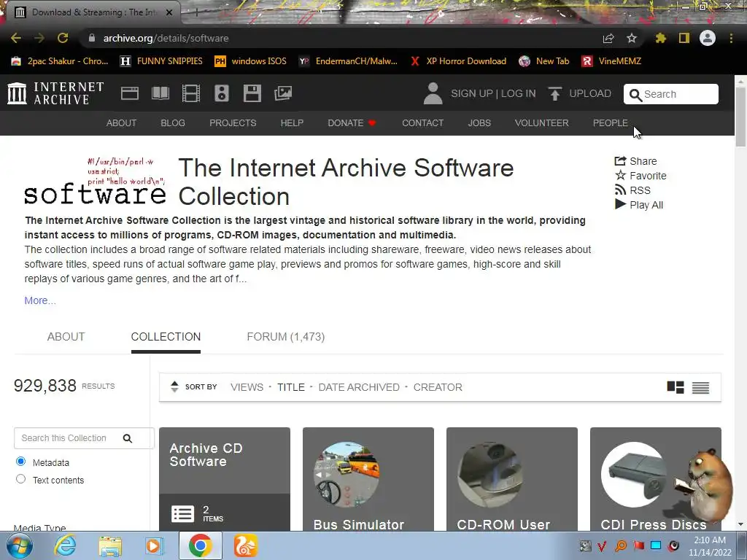The height and width of the screenshot is (560, 747).
Task: Open PEOPLE in top navigation
Action: coord(611,122)
